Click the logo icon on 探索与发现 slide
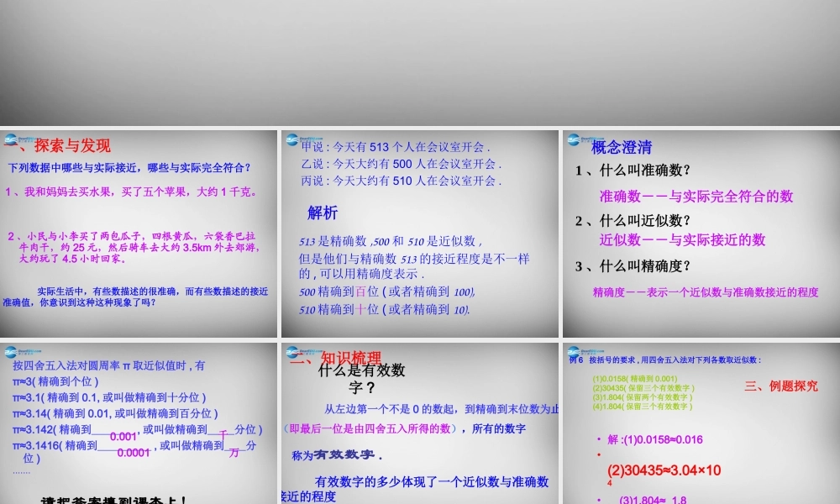This screenshot has height=504, width=840. (x=11, y=139)
